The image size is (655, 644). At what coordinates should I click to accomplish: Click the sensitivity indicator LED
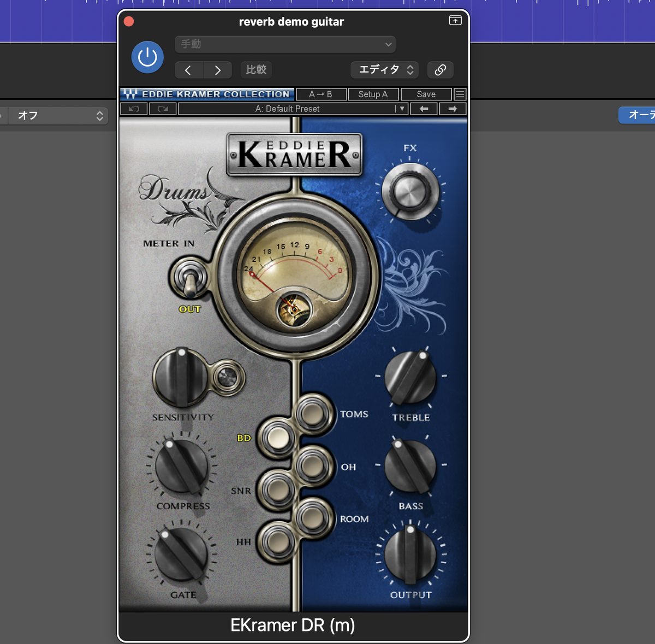pos(228,376)
